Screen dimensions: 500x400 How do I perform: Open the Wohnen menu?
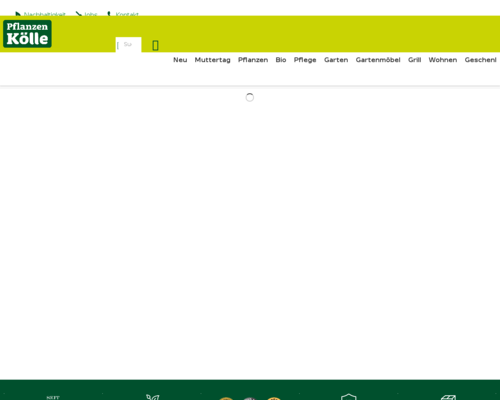443,60
